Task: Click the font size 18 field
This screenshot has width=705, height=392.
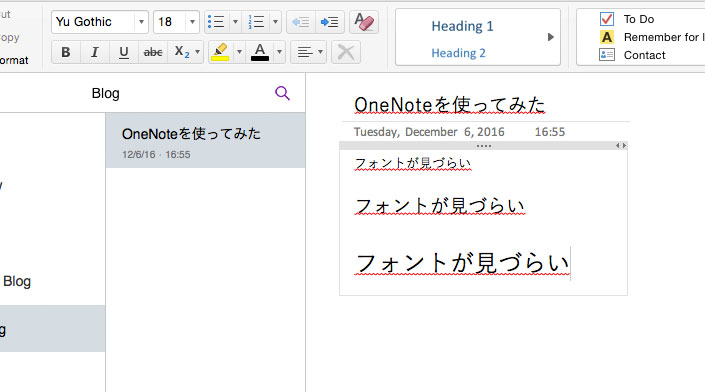Action: click(x=170, y=22)
